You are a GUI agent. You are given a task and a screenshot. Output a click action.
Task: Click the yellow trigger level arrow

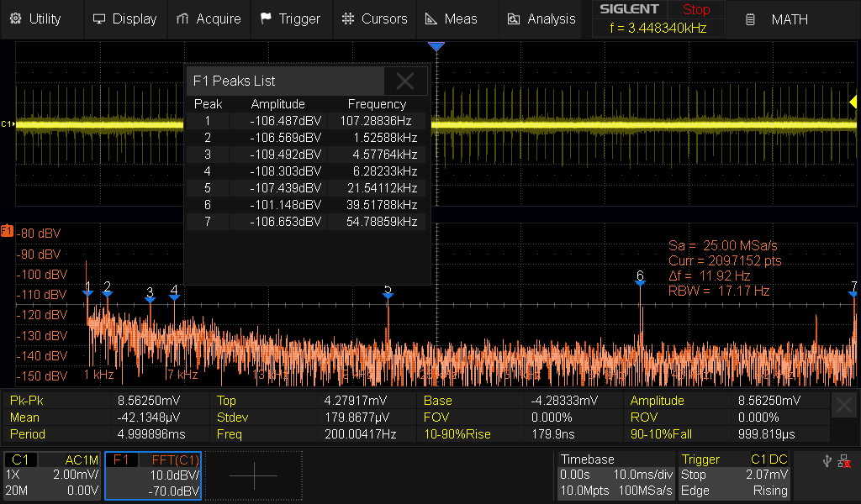tap(852, 102)
